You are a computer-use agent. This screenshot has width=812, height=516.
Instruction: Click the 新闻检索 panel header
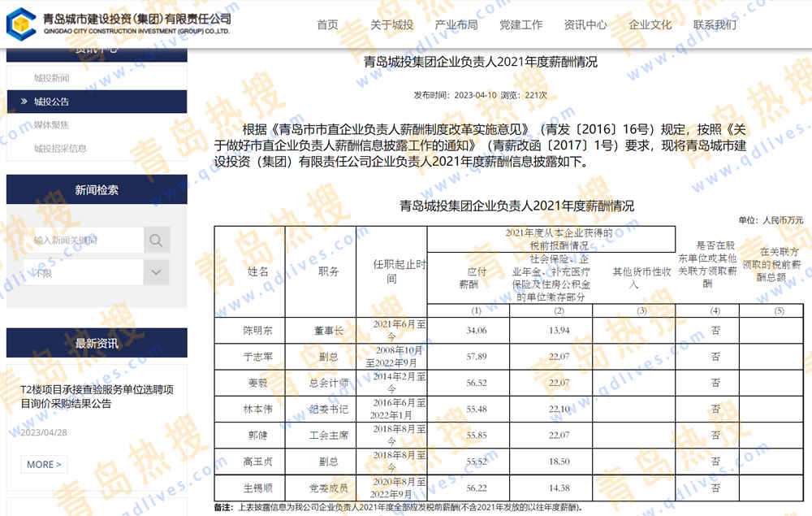click(x=97, y=189)
